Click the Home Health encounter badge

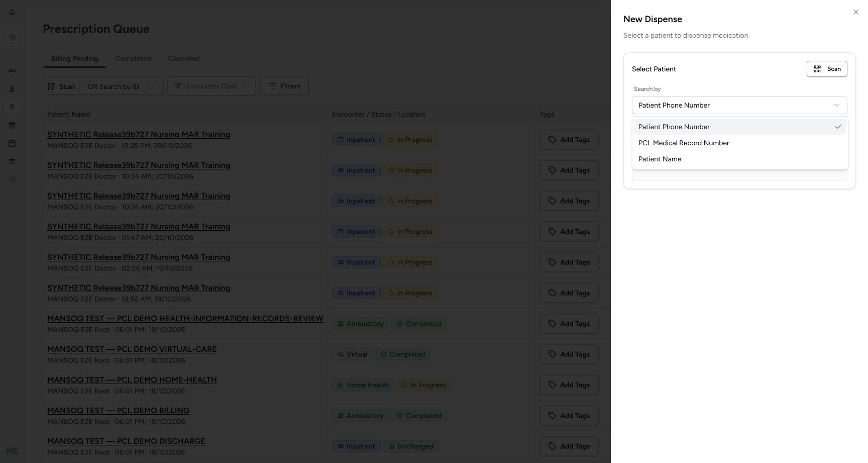(363, 385)
